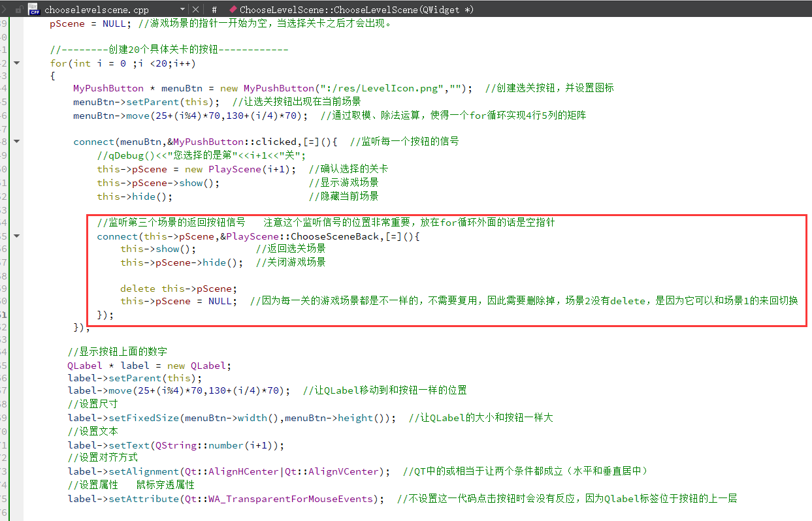Click the # symbol in the editor toolbar

coord(214,10)
